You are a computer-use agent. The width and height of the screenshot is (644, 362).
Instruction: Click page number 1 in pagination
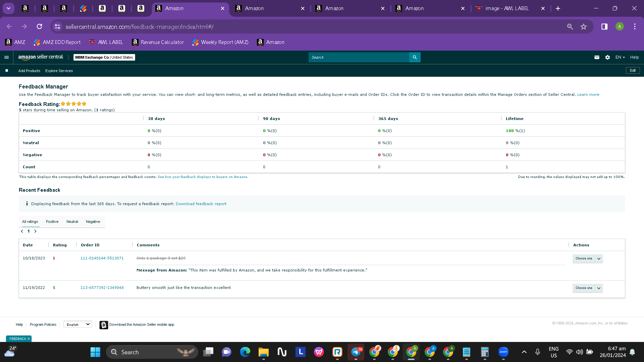(29, 231)
